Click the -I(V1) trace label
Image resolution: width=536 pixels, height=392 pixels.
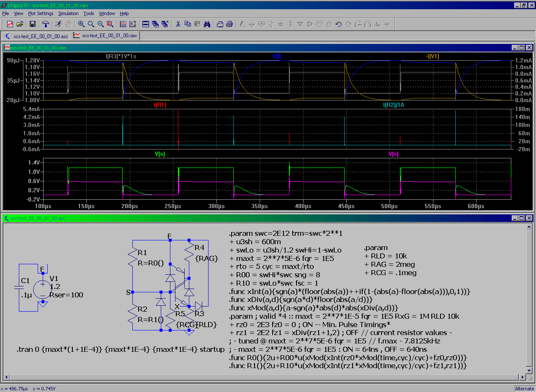coord(432,56)
